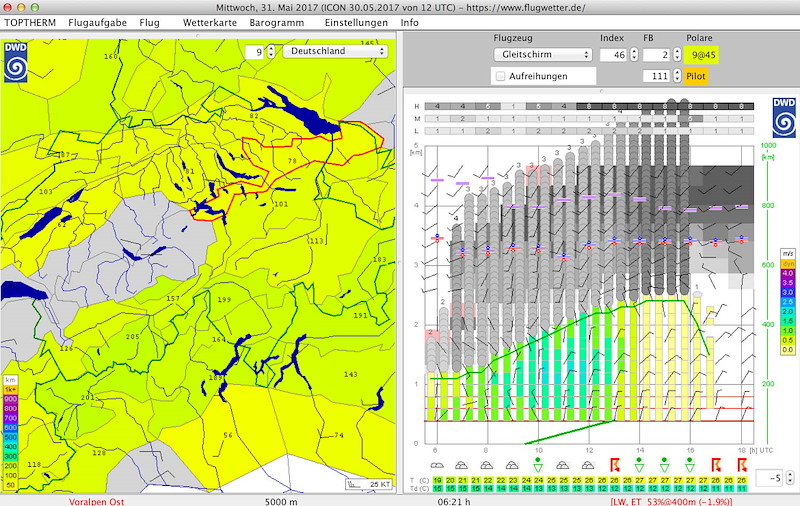Click the red thunderstorm icon at 17 UTC
Screen dimensions: 800x506
point(716,465)
